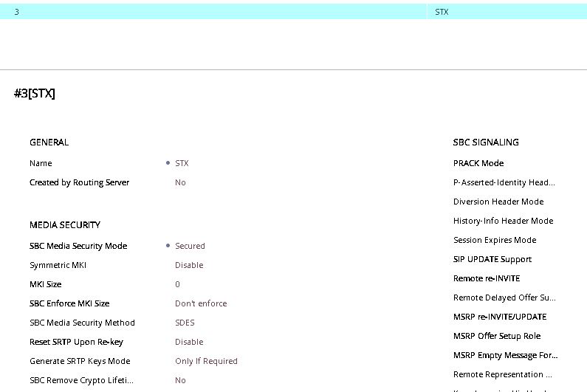Click the No value for Created by Routing Server
This screenshot has width=587, height=392.
(x=180, y=182)
